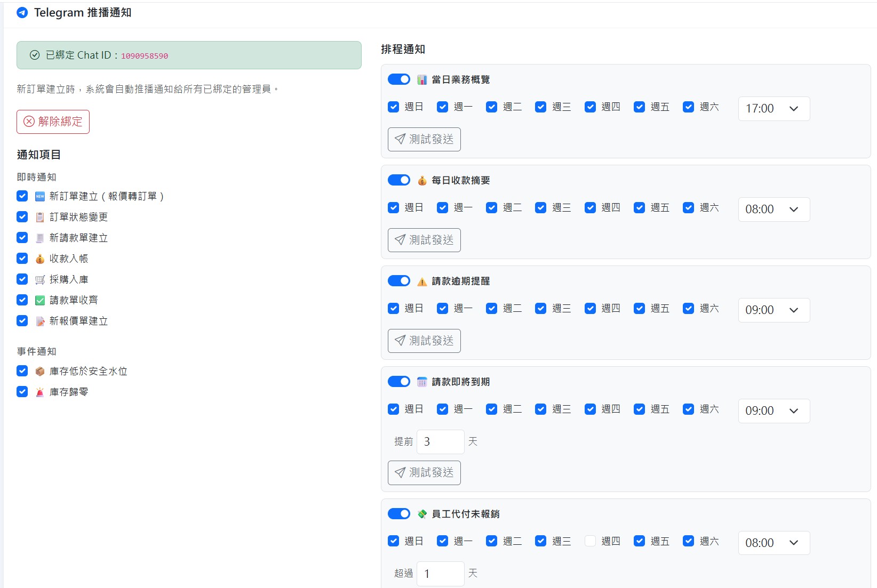
Task: Open the 17:00 time dropdown for 當日業務概覽
Action: (774, 109)
